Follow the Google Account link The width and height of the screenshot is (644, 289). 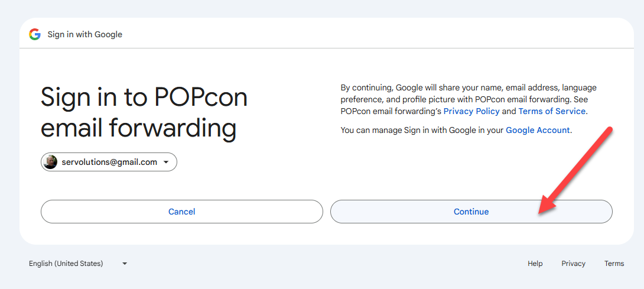(538, 130)
